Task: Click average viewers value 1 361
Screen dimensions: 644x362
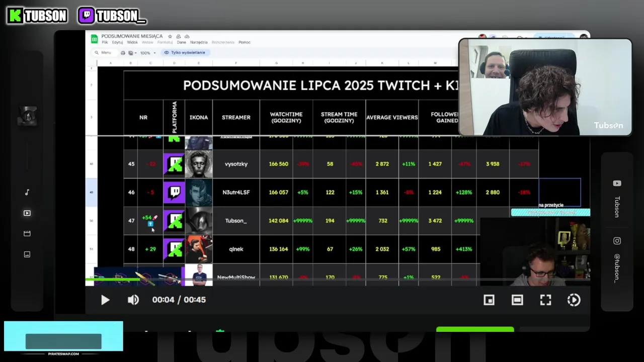Action: pos(382,193)
